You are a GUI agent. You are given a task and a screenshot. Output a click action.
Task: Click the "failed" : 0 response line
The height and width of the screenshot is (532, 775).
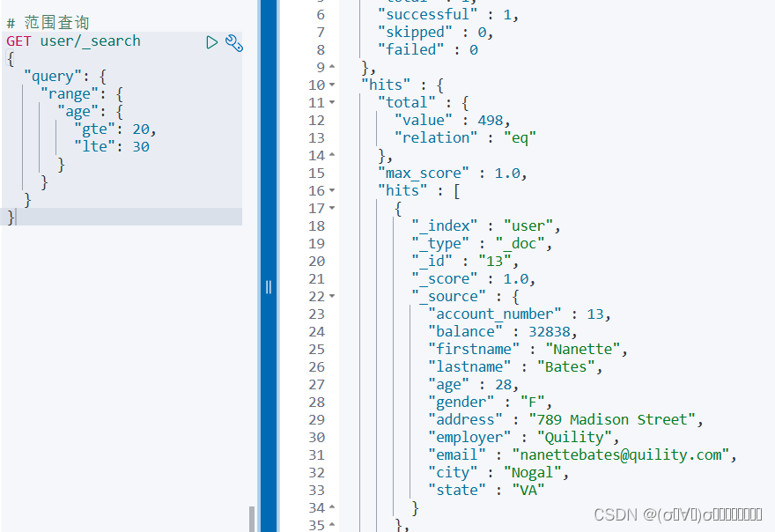click(428, 49)
